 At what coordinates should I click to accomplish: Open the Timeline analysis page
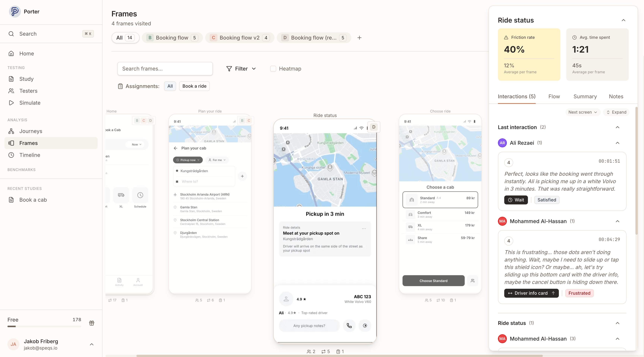(x=29, y=155)
